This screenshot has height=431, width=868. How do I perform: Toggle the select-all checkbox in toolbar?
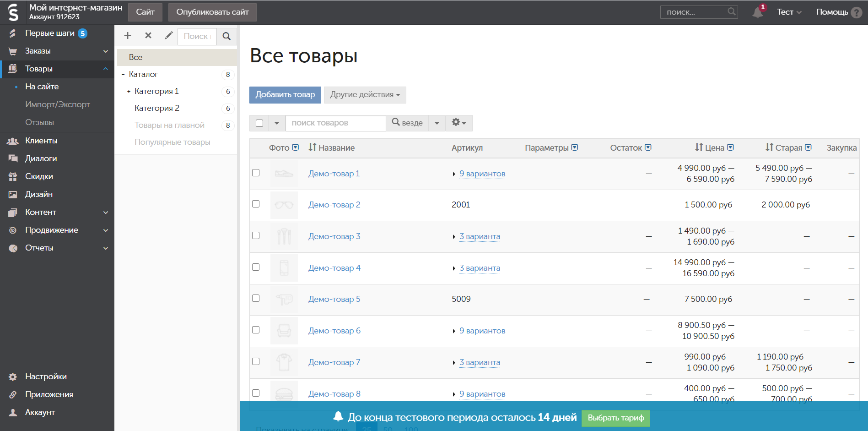(259, 123)
